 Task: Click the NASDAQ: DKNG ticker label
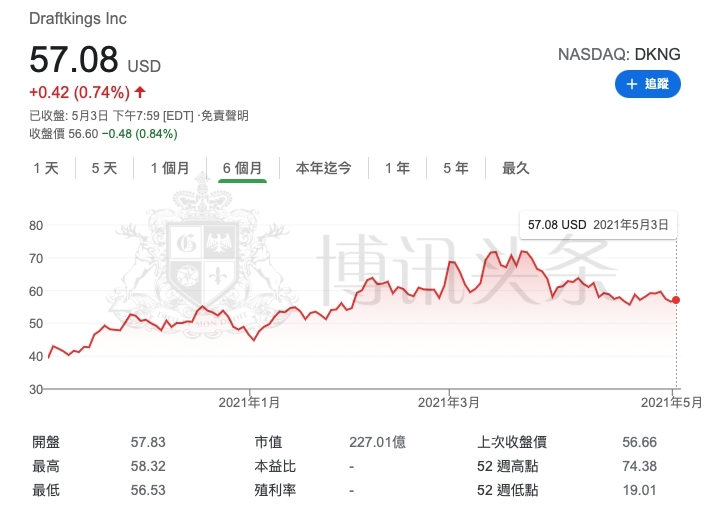pos(619,55)
